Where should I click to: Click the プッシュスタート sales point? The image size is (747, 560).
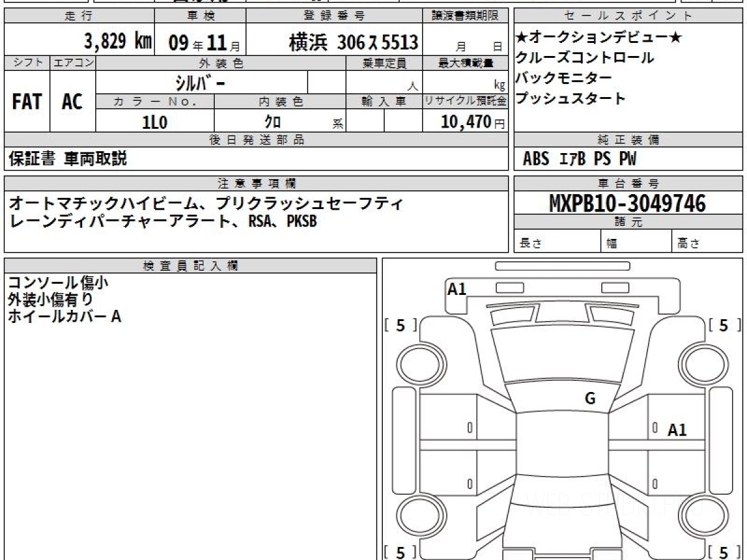pos(571,98)
